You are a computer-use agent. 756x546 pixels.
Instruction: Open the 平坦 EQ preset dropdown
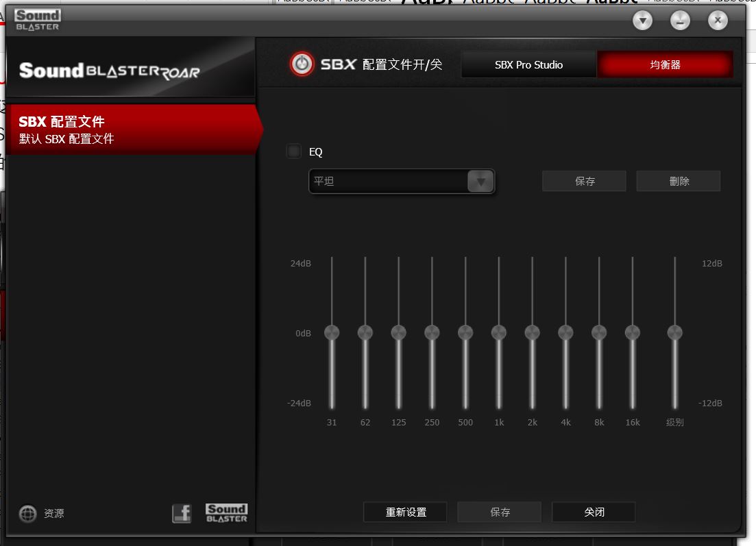click(x=402, y=181)
